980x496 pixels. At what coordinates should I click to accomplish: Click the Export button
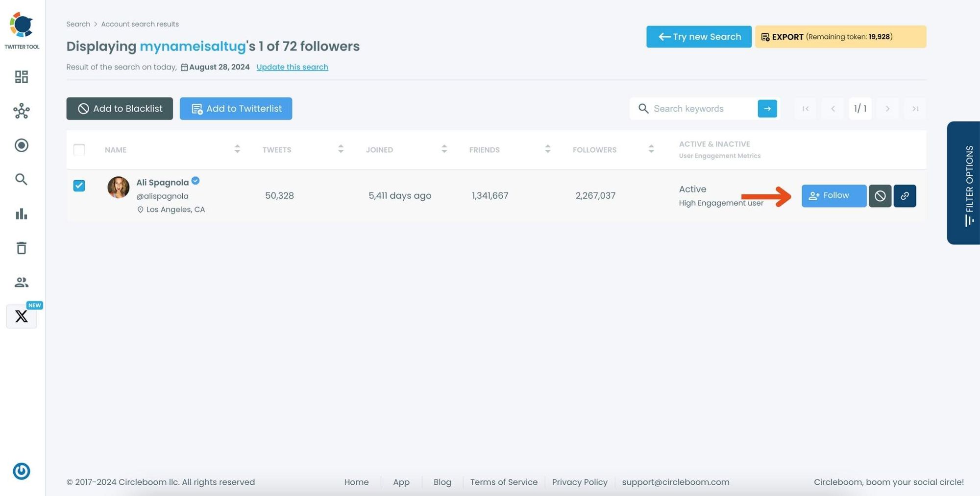[x=840, y=37]
